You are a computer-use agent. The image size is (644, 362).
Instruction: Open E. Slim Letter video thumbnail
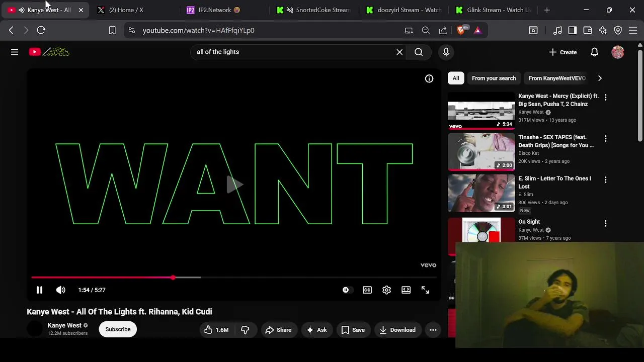click(481, 193)
